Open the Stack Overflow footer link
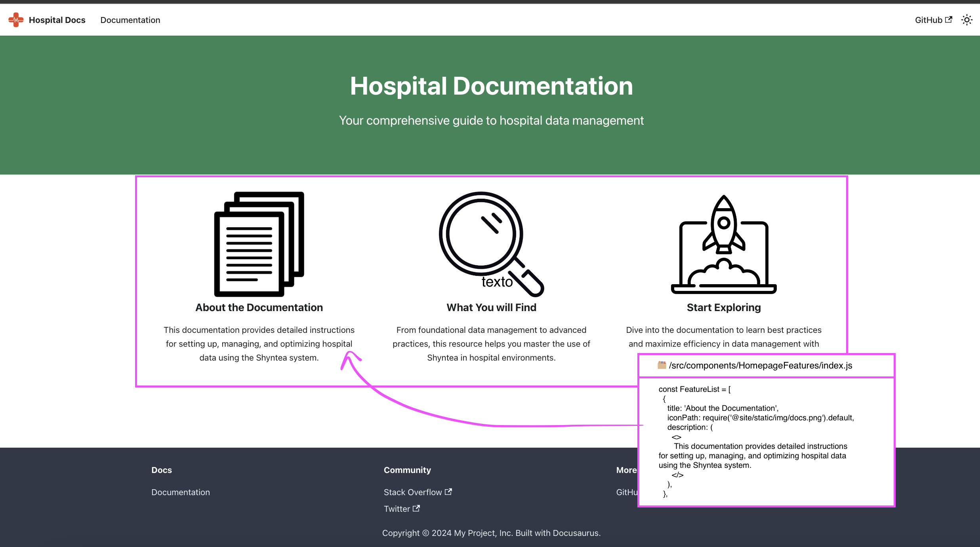Screen dimensions: 980x547 412,492
